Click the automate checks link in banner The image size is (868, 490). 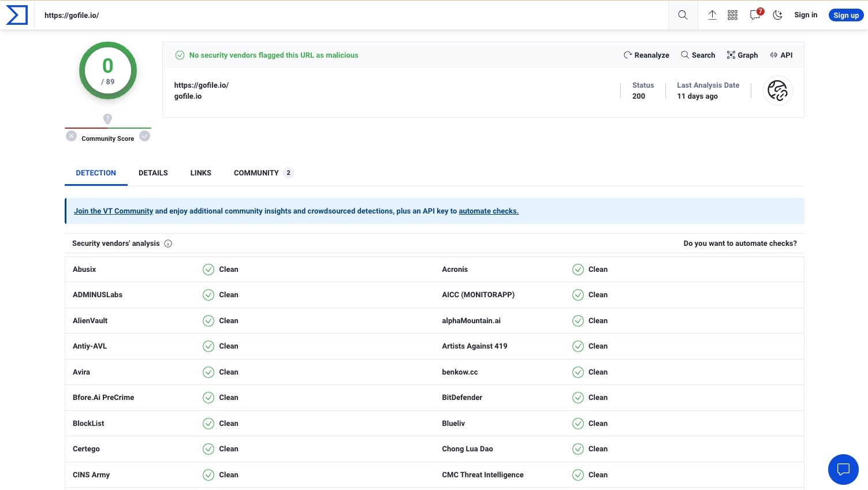[489, 211]
